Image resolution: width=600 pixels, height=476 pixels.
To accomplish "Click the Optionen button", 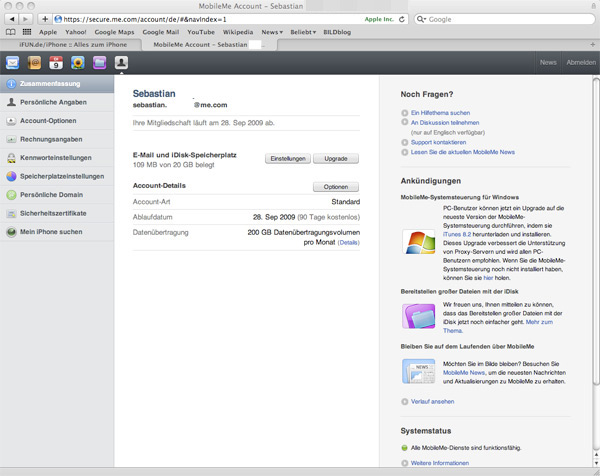I will tap(336, 187).
